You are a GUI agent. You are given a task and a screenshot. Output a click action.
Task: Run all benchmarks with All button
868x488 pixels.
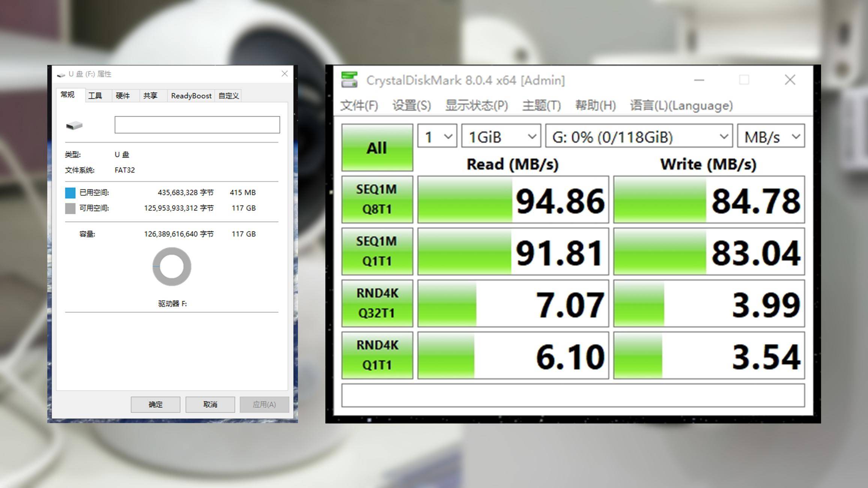point(377,147)
